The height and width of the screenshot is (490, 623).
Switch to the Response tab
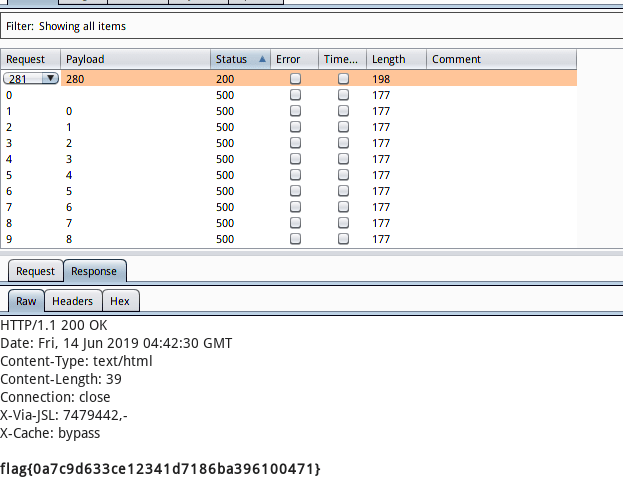coord(94,271)
